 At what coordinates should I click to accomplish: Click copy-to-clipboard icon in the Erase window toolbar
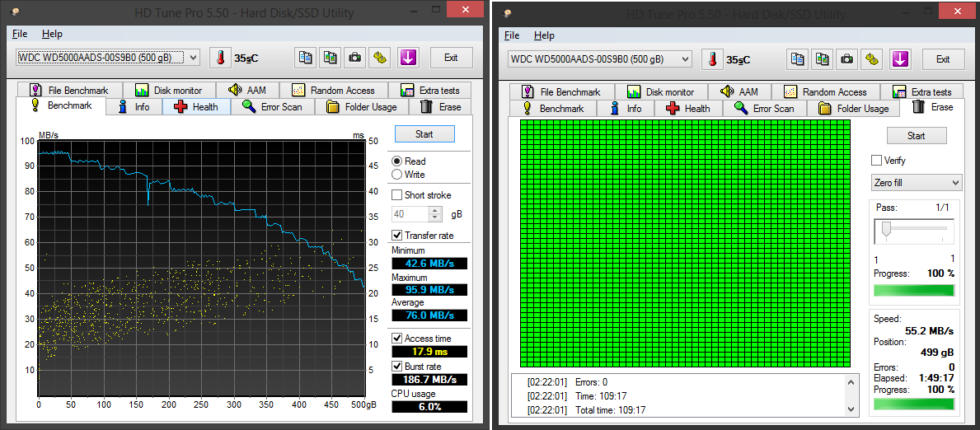point(797,58)
